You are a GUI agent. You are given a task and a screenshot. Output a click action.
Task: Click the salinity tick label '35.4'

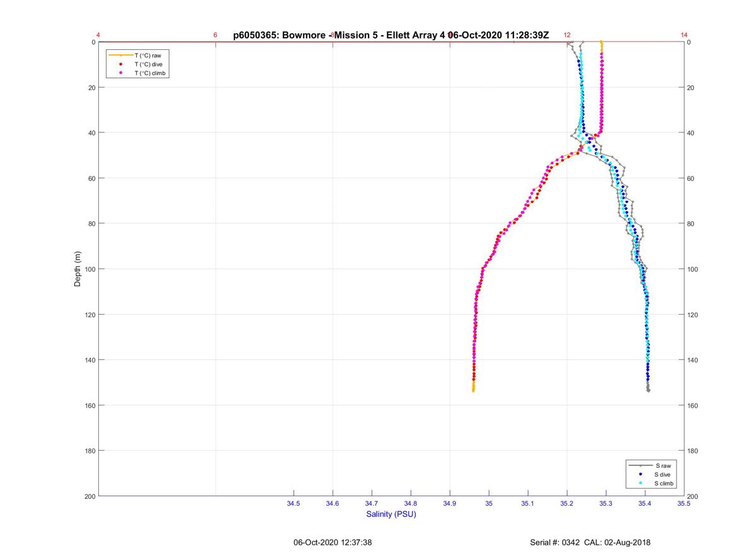pyautogui.click(x=645, y=504)
